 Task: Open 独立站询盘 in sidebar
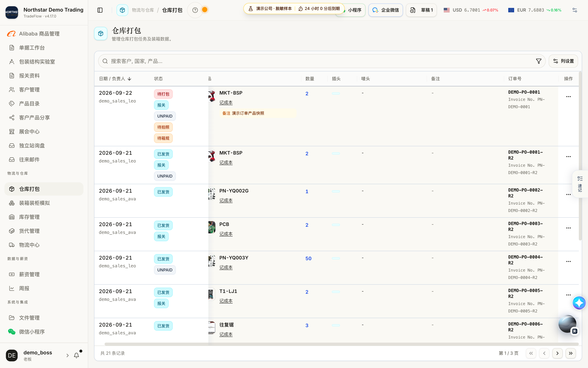(x=44, y=146)
